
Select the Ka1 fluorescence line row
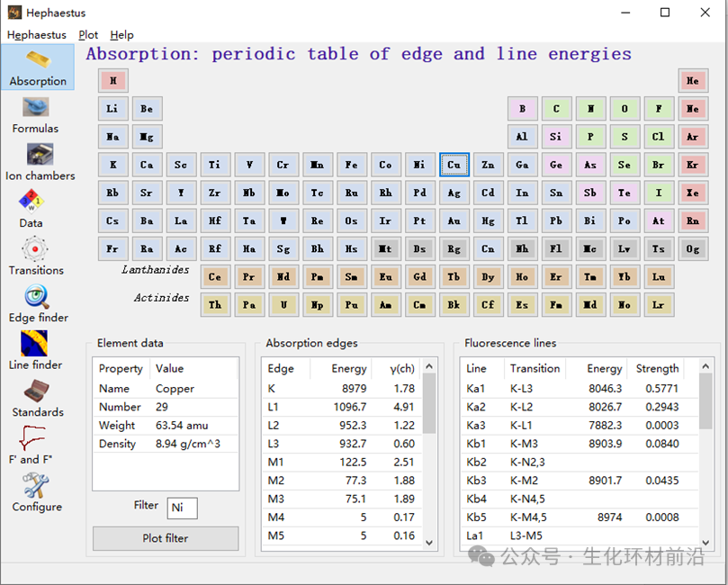point(580,389)
